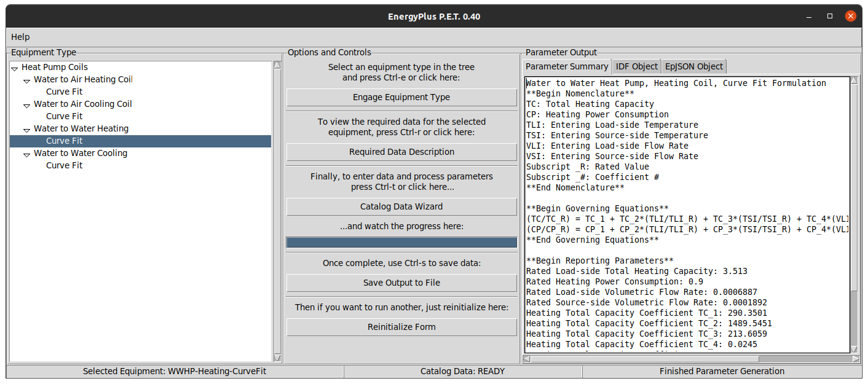Viewport: 868px width, 384px height.
Task: Click the output horizontal scrollbar thumb
Action: pyautogui.click(x=645, y=359)
